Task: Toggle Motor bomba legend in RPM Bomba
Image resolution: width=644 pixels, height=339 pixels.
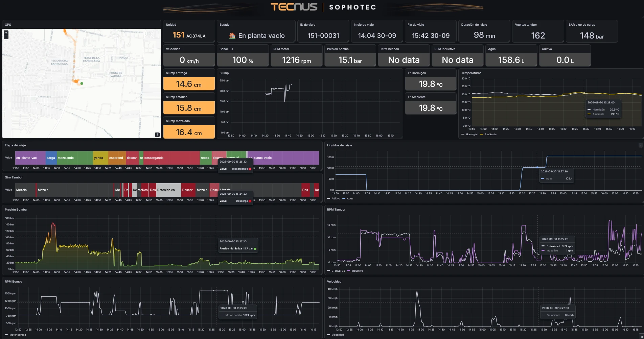Action: (16, 335)
